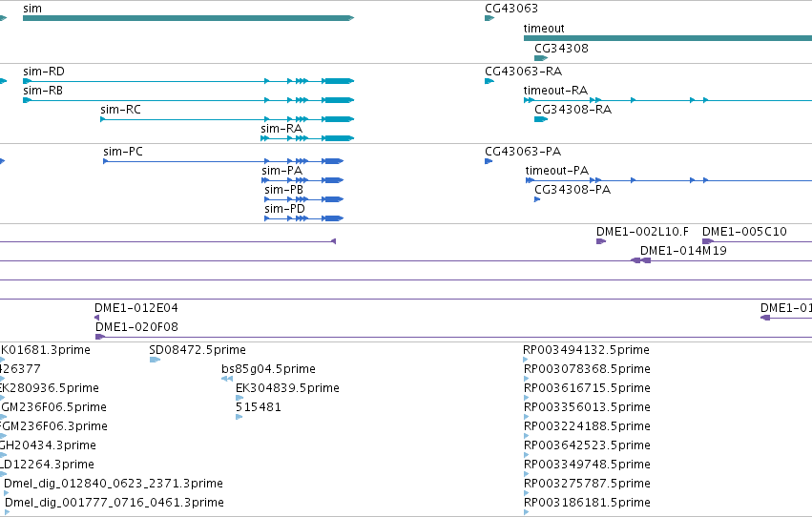Click the CG34308-RA transcript arrow
This screenshot has height=517, width=812.
pos(541,119)
